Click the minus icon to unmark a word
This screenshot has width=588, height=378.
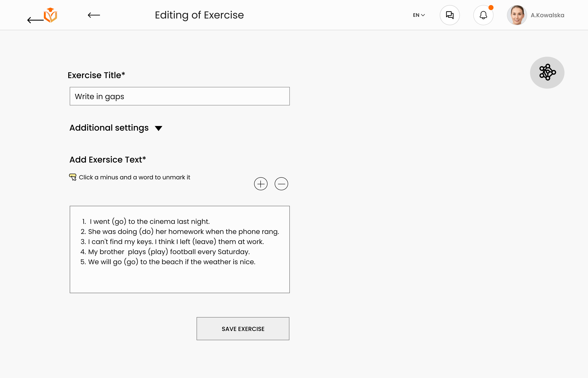point(281,184)
